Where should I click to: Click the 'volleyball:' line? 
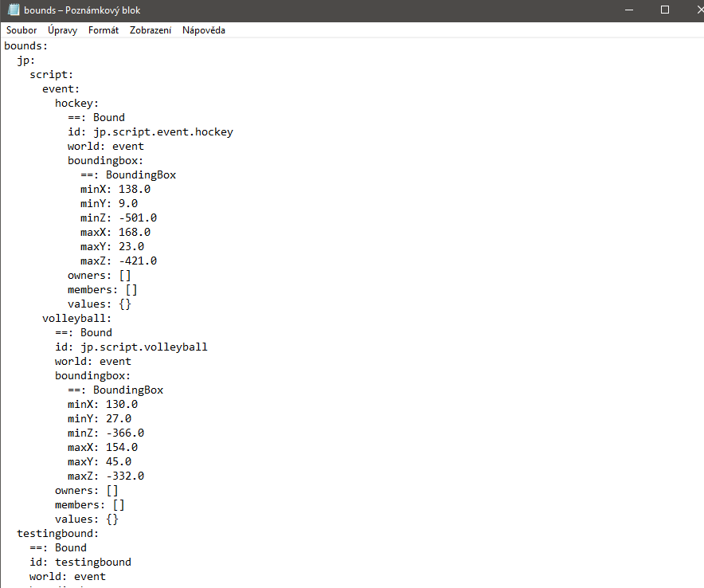(x=76, y=319)
